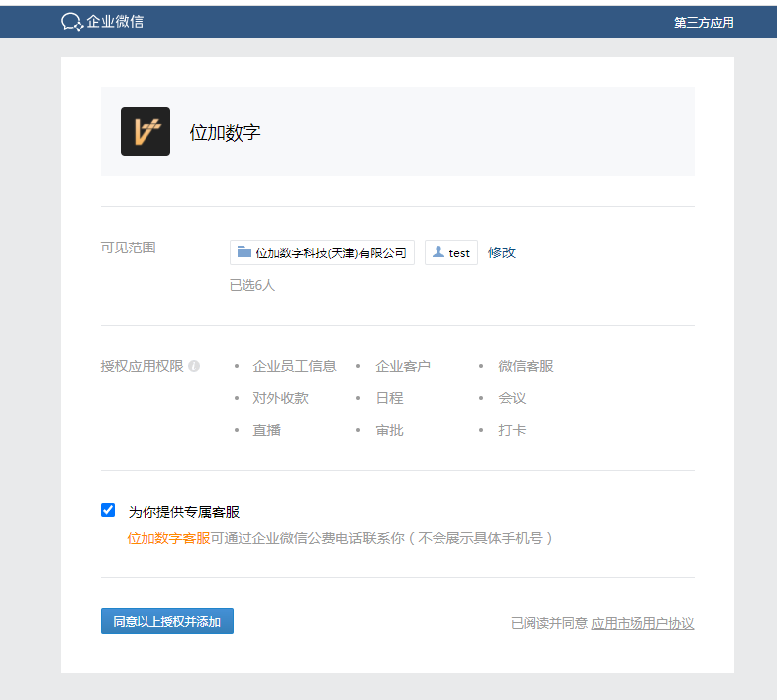Click the folder icon in the company tag
The width and height of the screenshot is (777, 700).
coord(243,251)
